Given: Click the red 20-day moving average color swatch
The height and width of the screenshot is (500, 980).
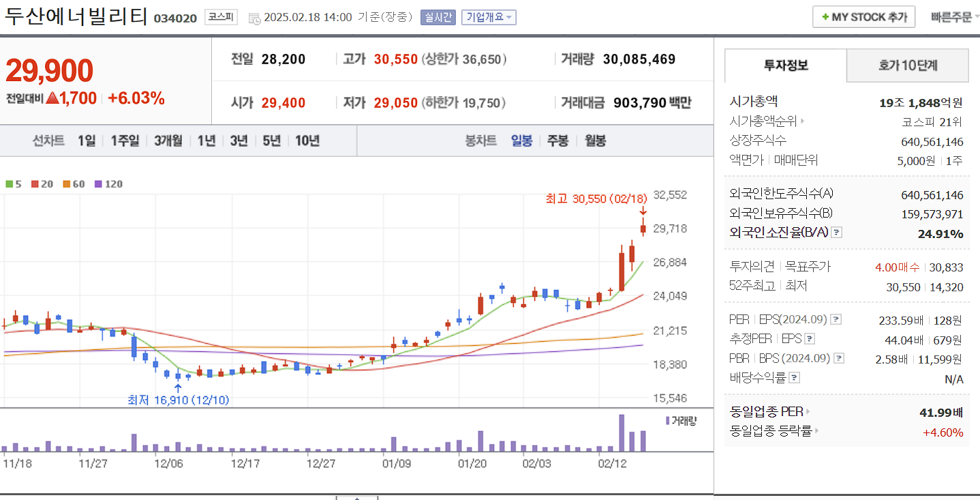Looking at the screenshot, I should tap(35, 183).
